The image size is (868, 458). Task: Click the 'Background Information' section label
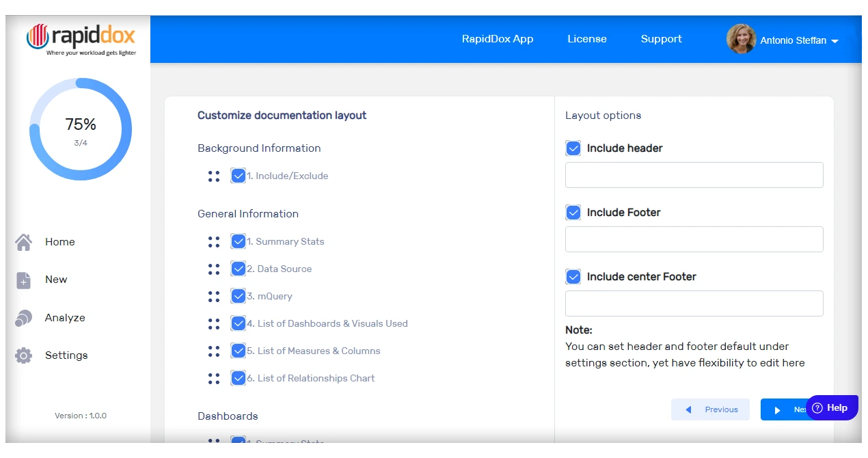(x=259, y=148)
